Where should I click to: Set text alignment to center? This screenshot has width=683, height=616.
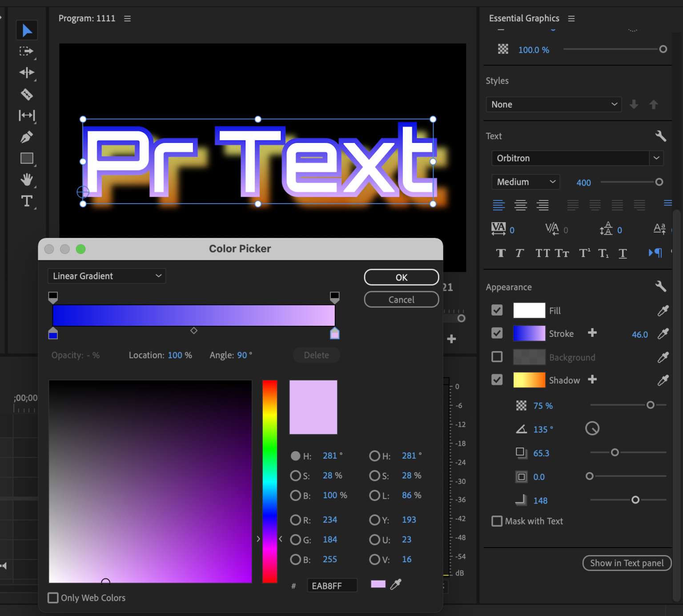[x=521, y=205]
